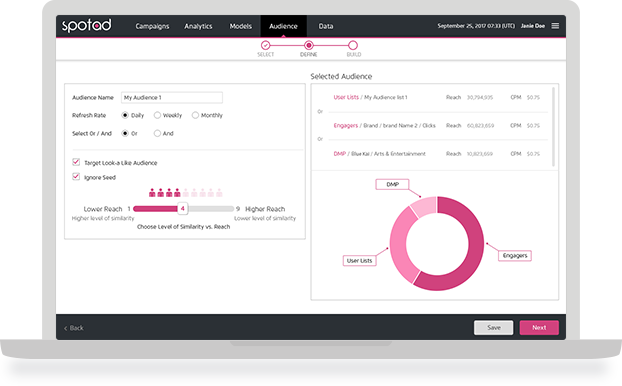Select Monthly refresh rate

pos(195,115)
